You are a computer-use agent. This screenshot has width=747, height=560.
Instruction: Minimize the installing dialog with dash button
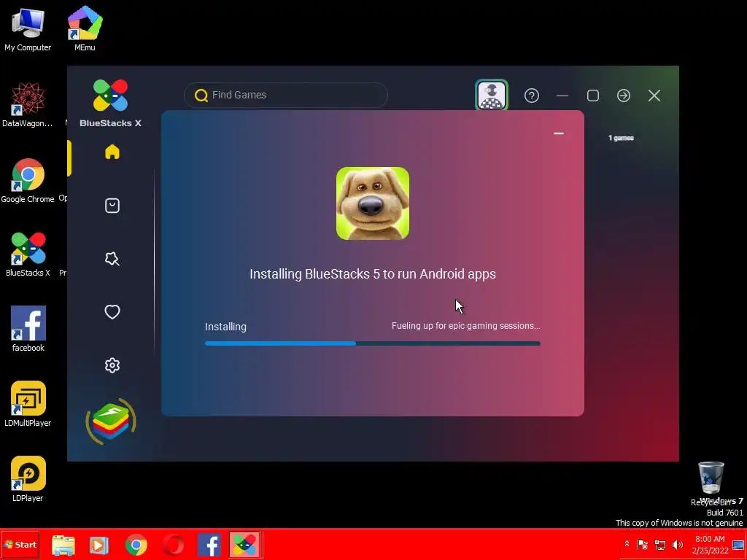tap(559, 133)
